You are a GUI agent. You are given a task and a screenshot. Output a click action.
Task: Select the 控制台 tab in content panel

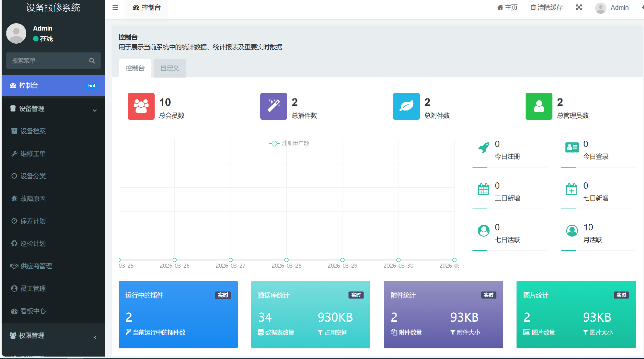coord(135,68)
